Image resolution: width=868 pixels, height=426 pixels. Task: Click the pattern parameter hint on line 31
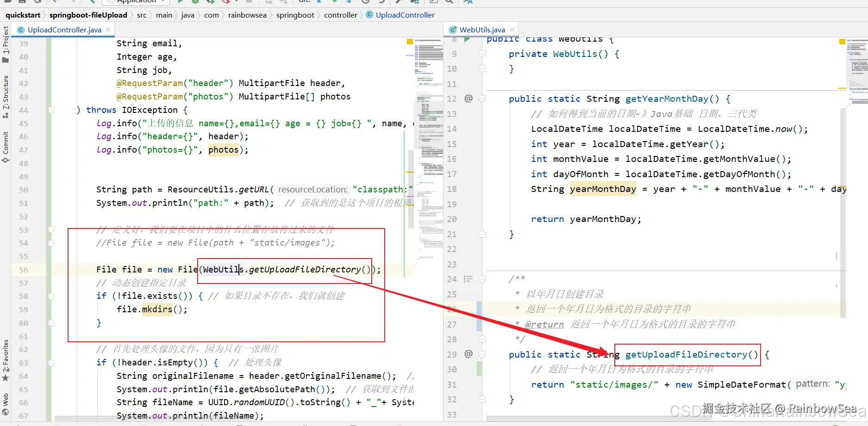tap(812, 384)
